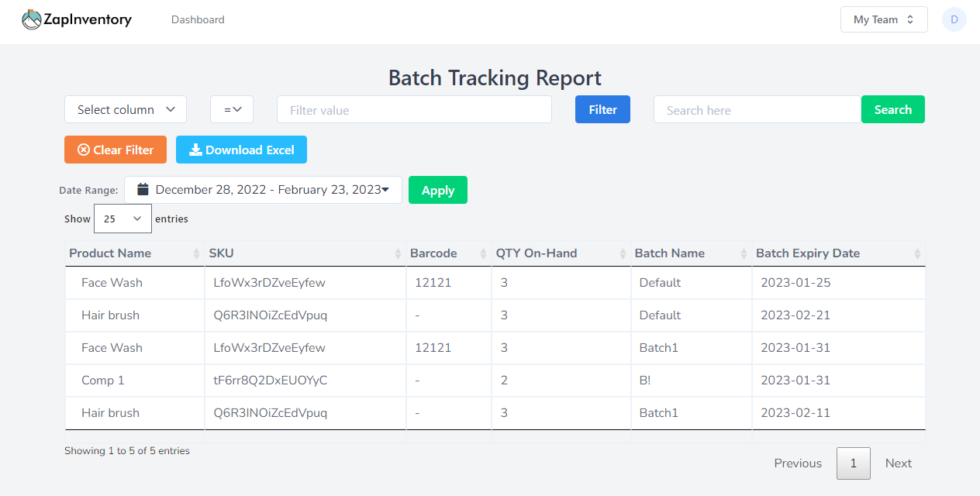Click the SKU tF6rr8Q2DxEUOYyC cell
Screen dimensions: 980x496
click(305, 381)
